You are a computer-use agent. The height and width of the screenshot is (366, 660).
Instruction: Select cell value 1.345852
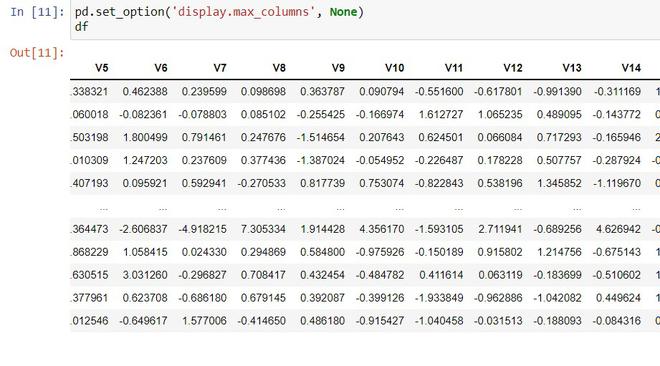(x=559, y=183)
